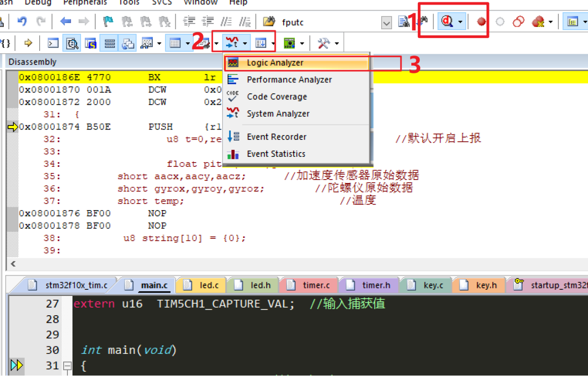Open Find in Files
Screen dimensions: 588x376
click(x=269, y=21)
